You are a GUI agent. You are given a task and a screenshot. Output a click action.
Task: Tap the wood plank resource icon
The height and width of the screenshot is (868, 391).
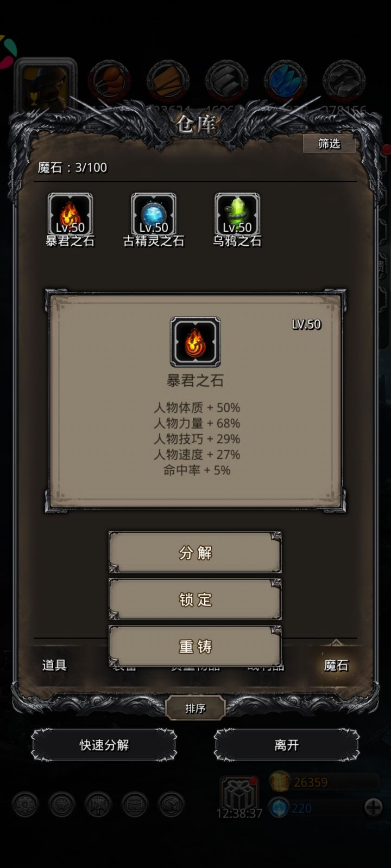click(168, 80)
